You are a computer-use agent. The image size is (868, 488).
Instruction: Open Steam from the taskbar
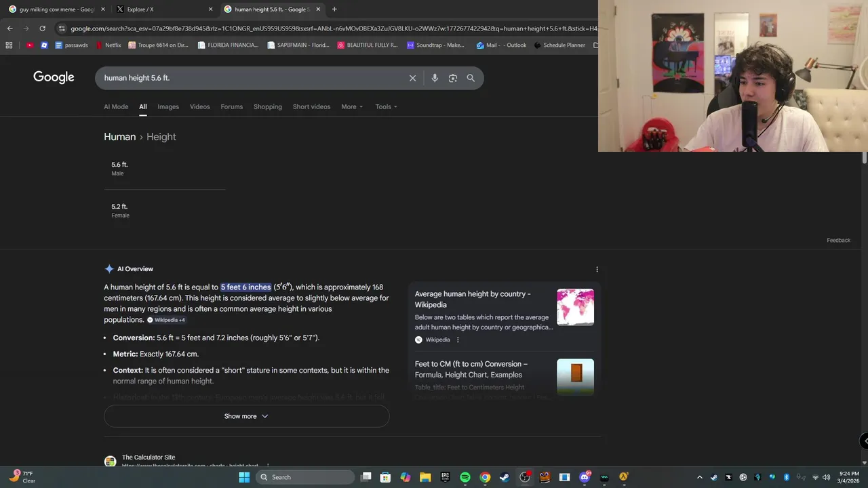click(505, 477)
